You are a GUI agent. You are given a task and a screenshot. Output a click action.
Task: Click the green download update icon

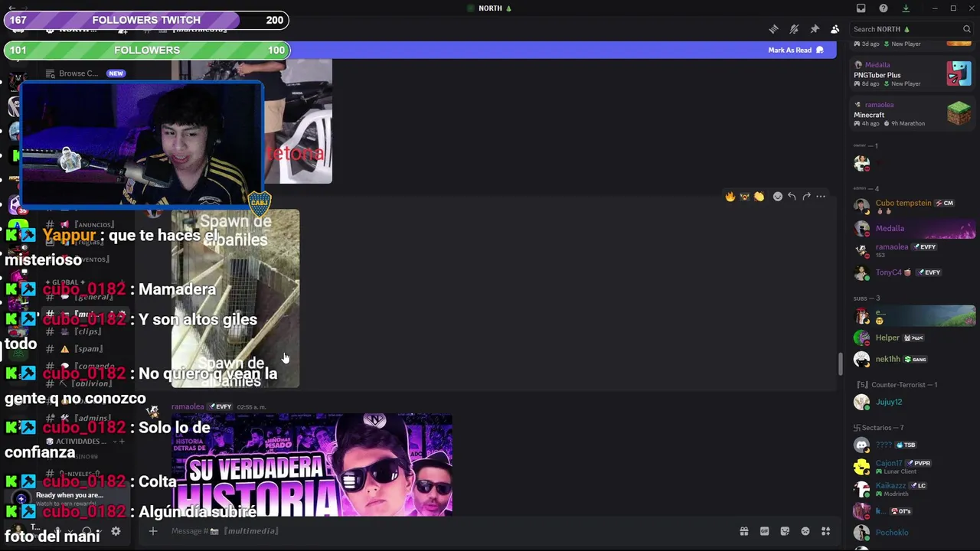click(x=906, y=8)
